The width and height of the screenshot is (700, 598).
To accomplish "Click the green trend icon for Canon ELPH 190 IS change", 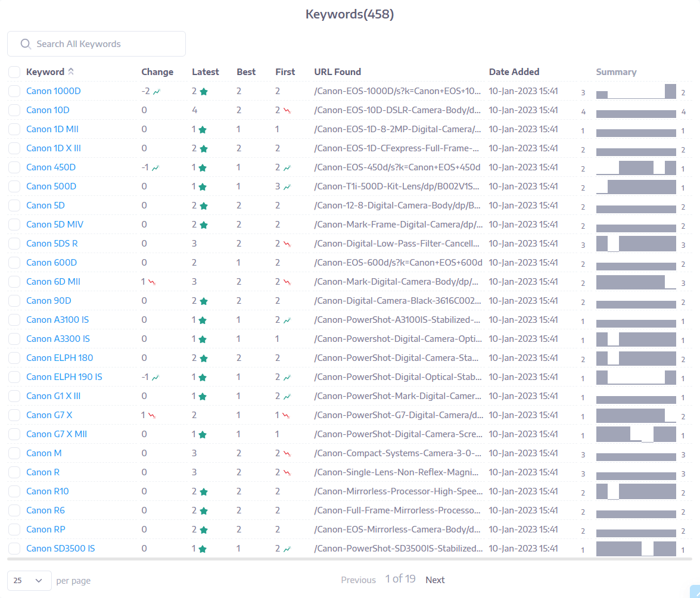I will 155,378.
